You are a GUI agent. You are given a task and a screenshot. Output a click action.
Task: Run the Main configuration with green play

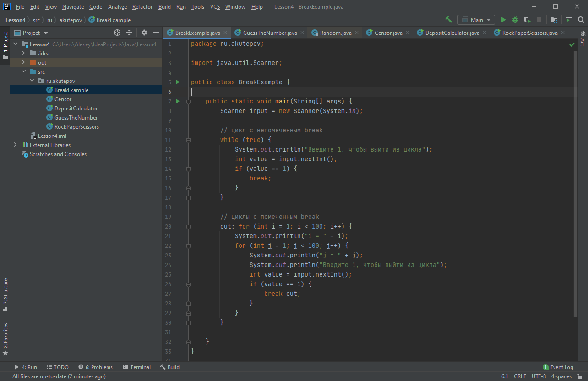[x=503, y=20]
